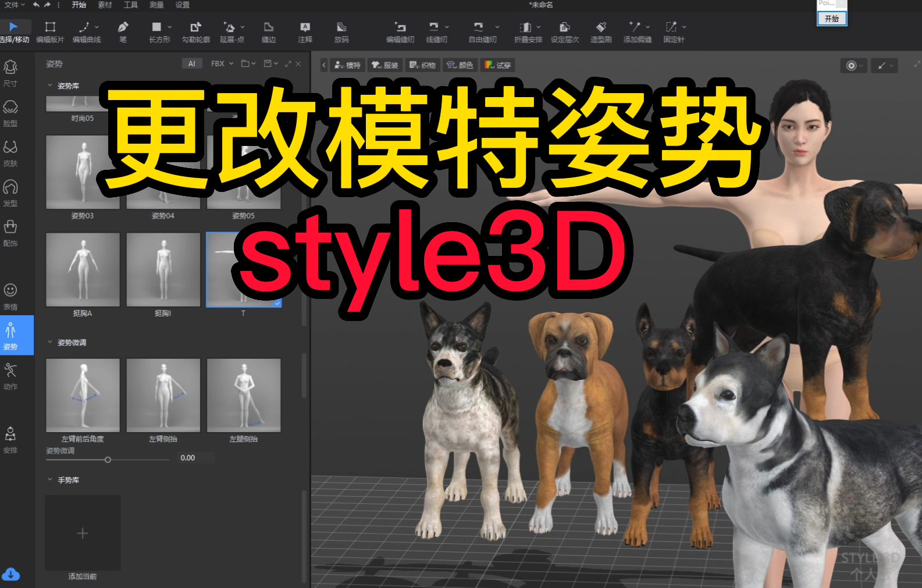Select the 左臂侧抬 adjustment thumbnail
This screenshot has height=588, width=922.
click(x=163, y=395)
